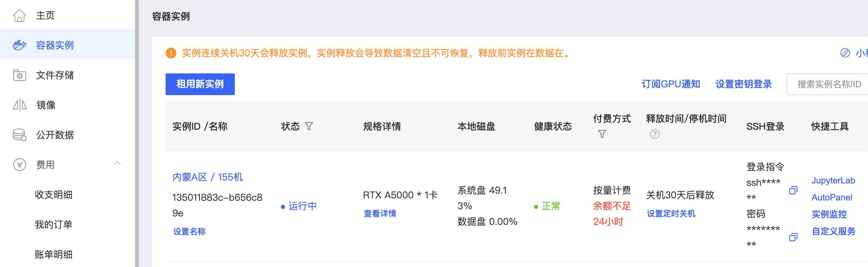Image resolution: width=868 pixels, height=267 pixels.
Task: Click the 快捷工具 column header
Action: (x=830, y=126)
